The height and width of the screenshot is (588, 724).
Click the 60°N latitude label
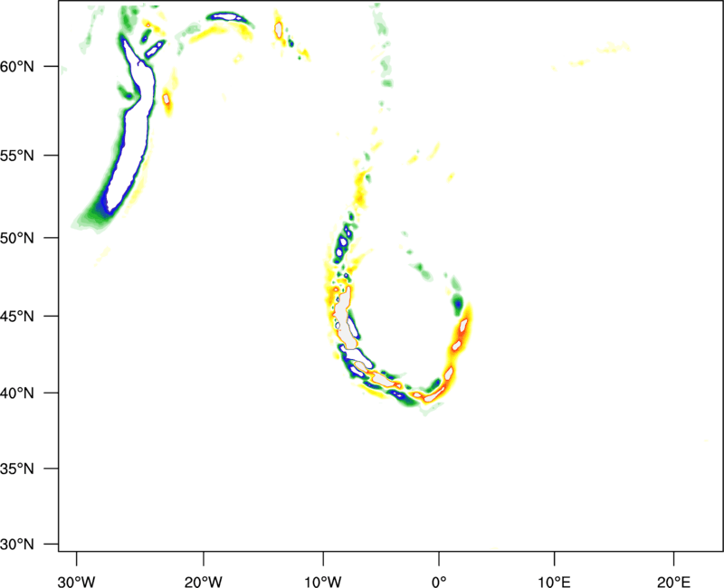point(17,67)
